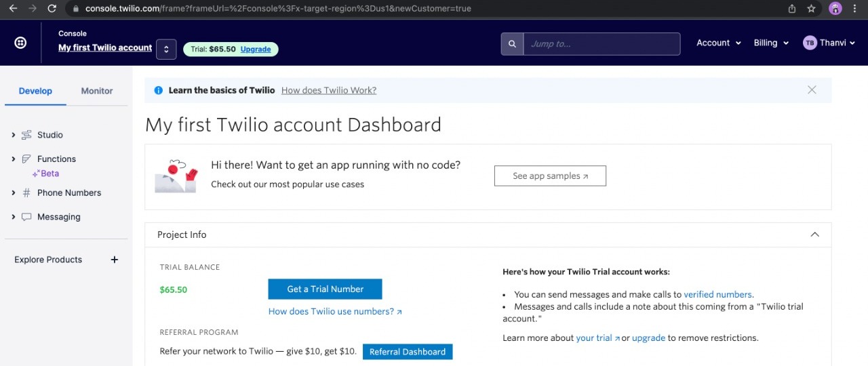Image resolution: width=868 pixels, height=366 pixels.
Task: Click the padlock icon in the address bar
Action: click(75, 9)
